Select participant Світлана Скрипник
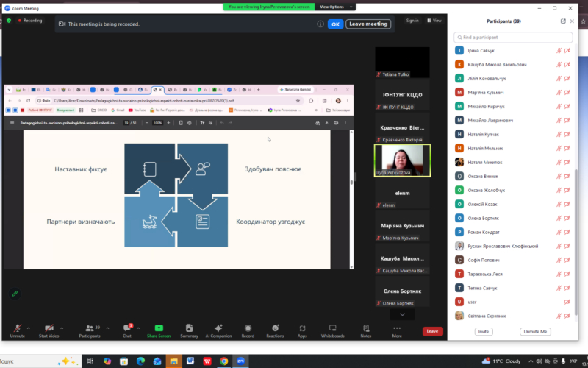Viewport: 588px width, 368px height. [x=513, y=316]
